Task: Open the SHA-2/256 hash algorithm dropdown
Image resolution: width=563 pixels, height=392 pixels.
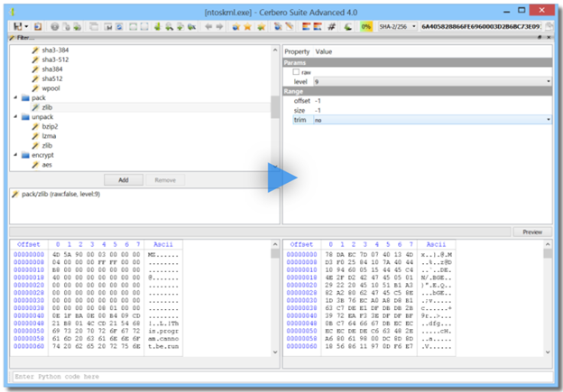Action: coord(397,26)
